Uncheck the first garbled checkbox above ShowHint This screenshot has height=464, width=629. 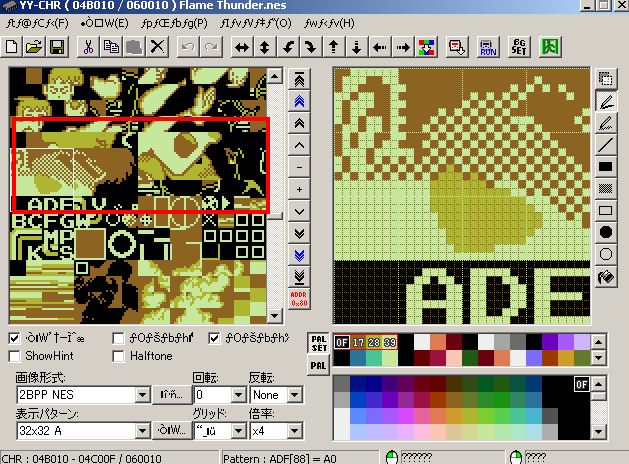(x=14, y=338)
